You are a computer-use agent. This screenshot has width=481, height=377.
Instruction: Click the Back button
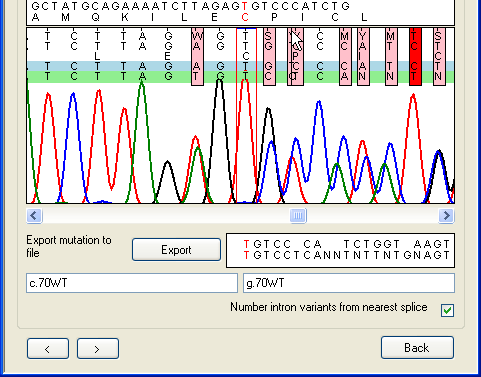pos(417,348)
